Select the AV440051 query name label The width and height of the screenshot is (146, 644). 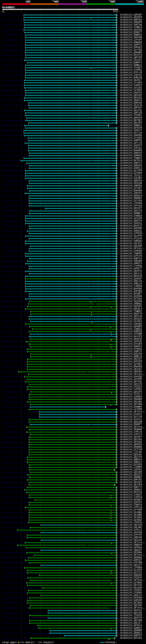(8, 8)
